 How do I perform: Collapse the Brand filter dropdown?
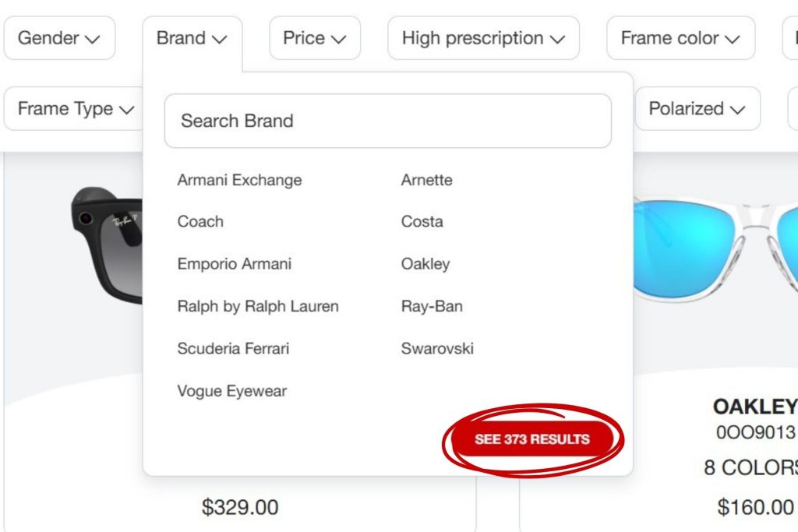pyautogui.click(x=191, y=37)
